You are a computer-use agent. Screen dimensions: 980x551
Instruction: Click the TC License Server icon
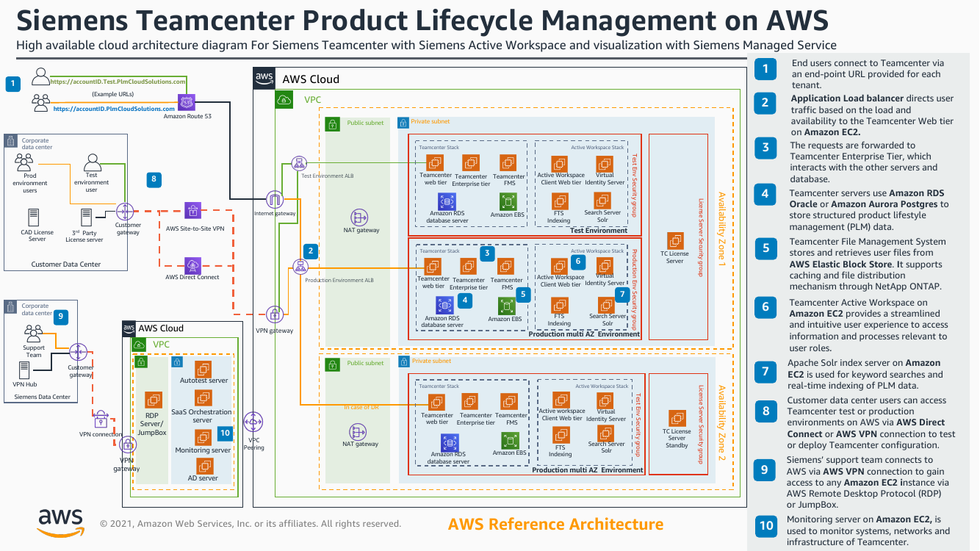tap(675, 241)
